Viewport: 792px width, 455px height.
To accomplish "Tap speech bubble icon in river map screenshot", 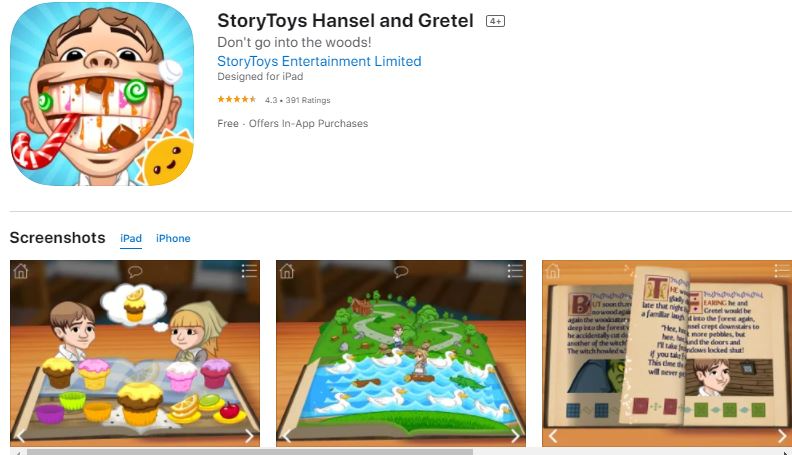I will coord(401,272).
